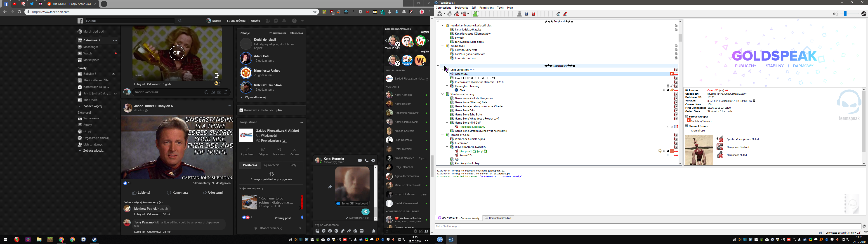Viewport: 868px width, 244px height.
Task: Send a thumbs-up in the Messenger chat
Action: tap(373, 231)
